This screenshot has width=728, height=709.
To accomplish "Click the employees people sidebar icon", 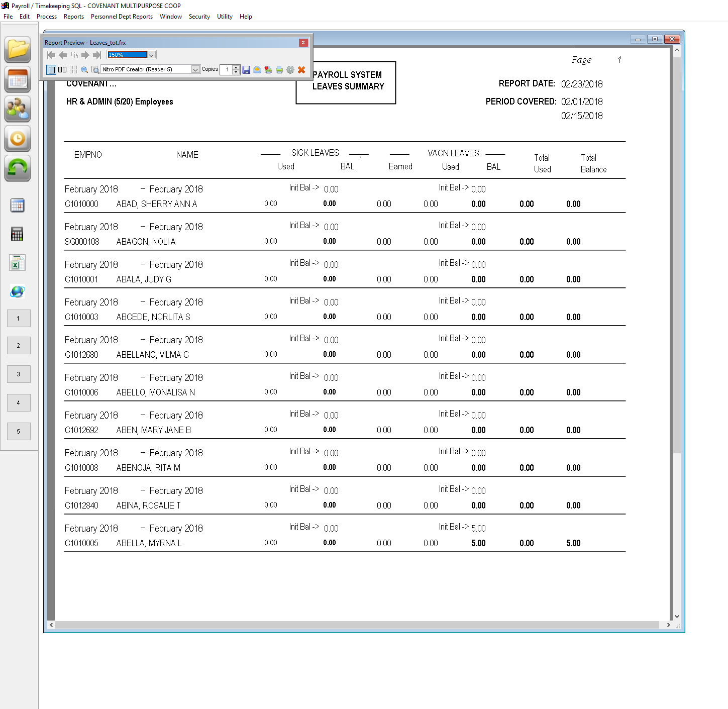I will (x=18, y=109).
